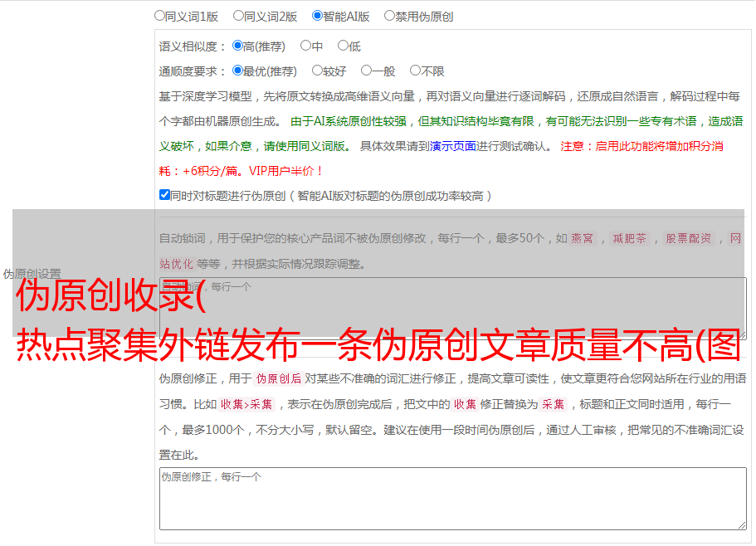This screenshot has height=546, width=756.
Task: Click the 语义相似度 label text
Action: (x=192, y=46)
